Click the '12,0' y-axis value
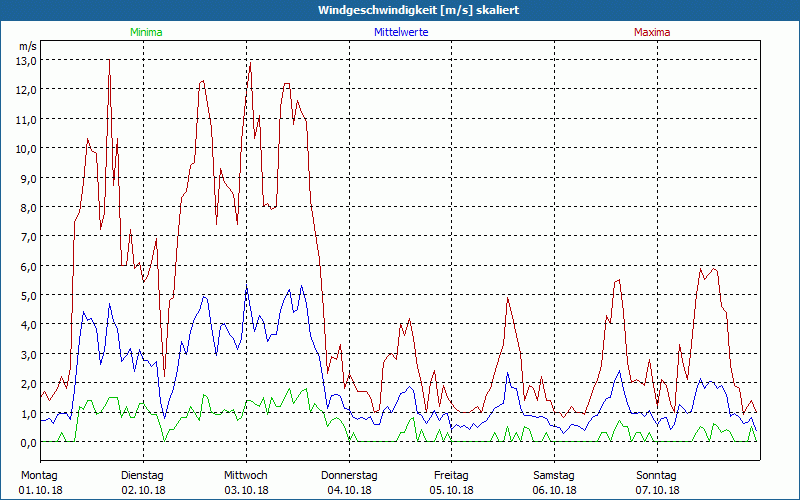800x500 pixels. [x=27, y=90]
